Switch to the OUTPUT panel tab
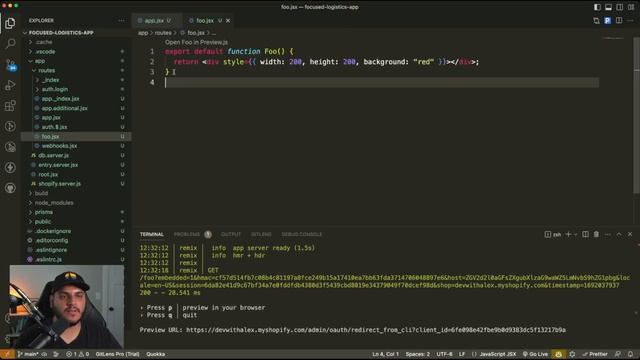The height and width of the screenshot is (360, 640). 231,234
